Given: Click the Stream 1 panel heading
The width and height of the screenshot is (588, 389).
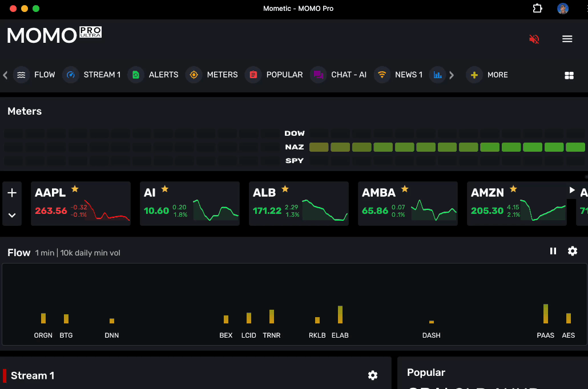Looking at the screenshot, I should point(33,375).
